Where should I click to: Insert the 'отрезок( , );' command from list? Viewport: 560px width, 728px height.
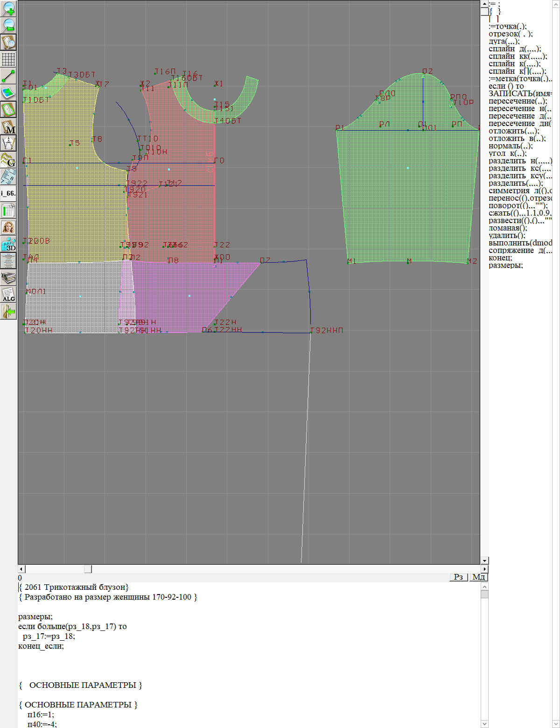[x=511, y=34]
